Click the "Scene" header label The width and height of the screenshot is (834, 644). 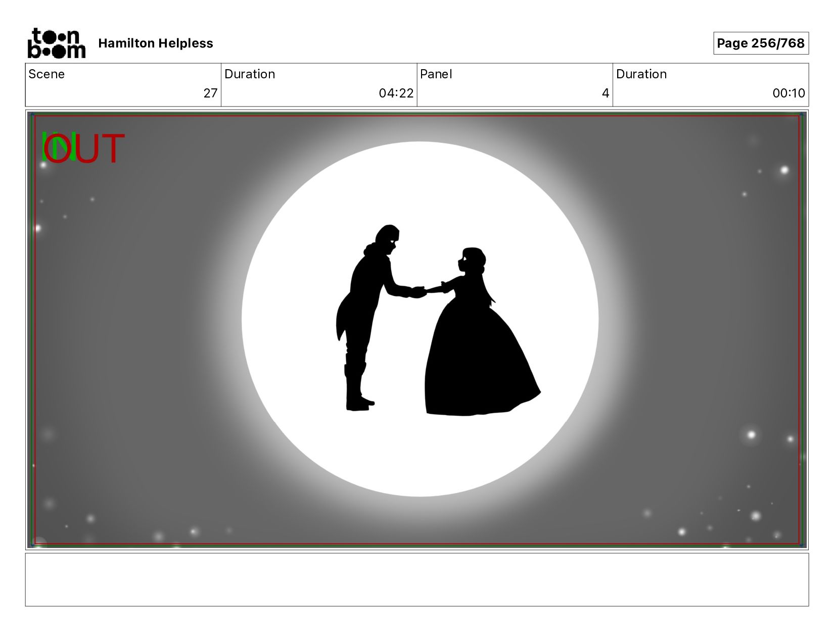coord(47,74)
